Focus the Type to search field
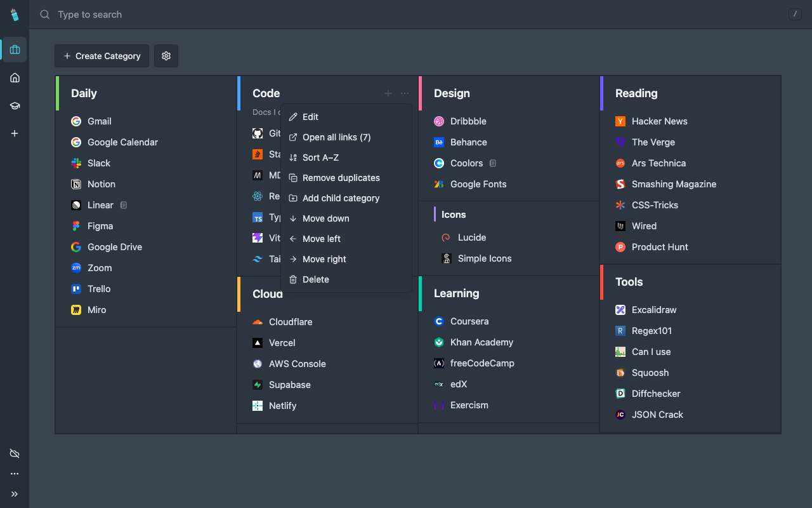The image size is (812, 508). coord(406,15)
